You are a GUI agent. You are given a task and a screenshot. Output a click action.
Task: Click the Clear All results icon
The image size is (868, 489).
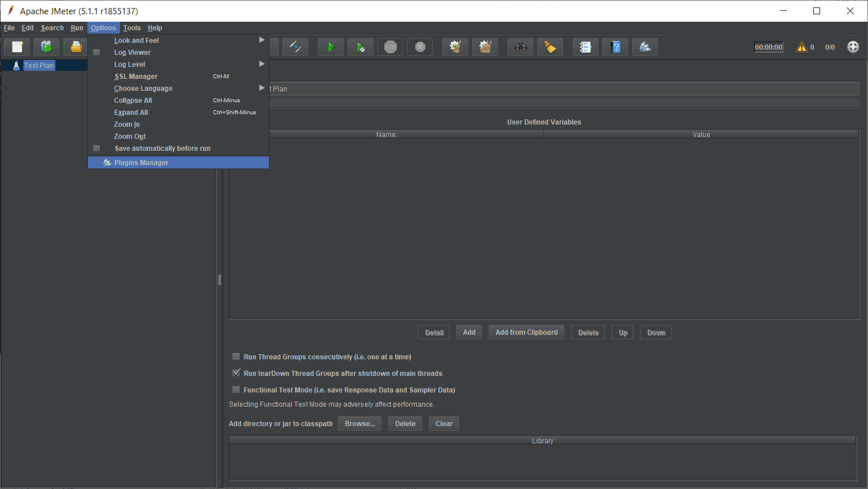click(x=485, y=47)
